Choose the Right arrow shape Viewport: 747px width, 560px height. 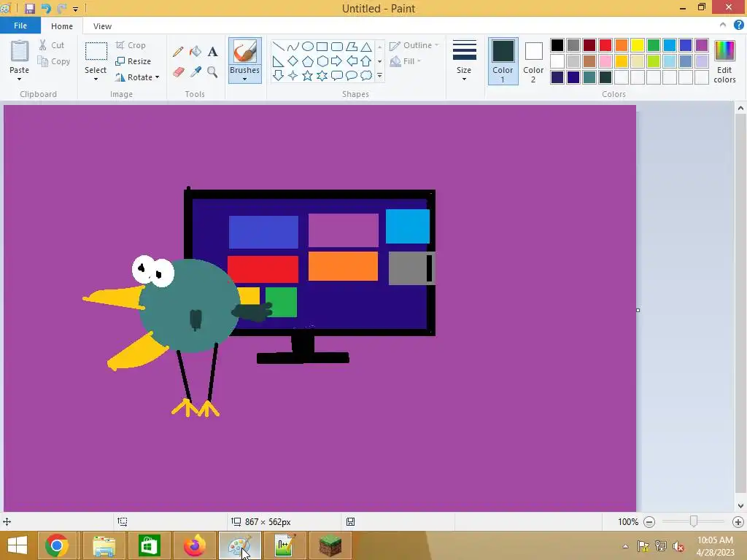click(337, 61)
